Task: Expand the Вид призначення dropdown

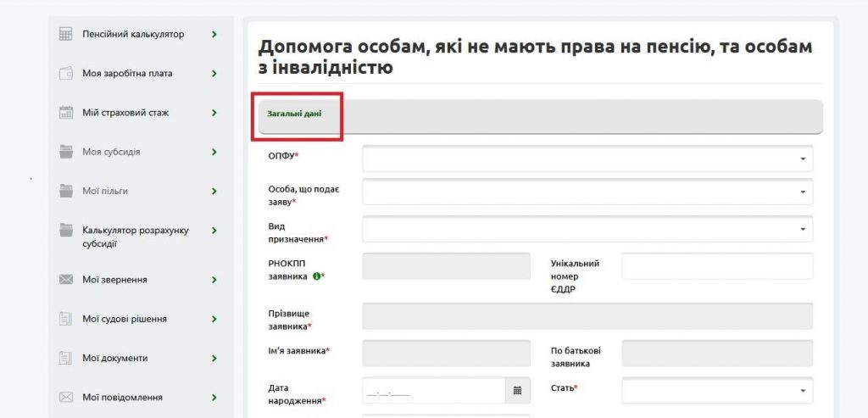Action: click(x=801, y=229)
